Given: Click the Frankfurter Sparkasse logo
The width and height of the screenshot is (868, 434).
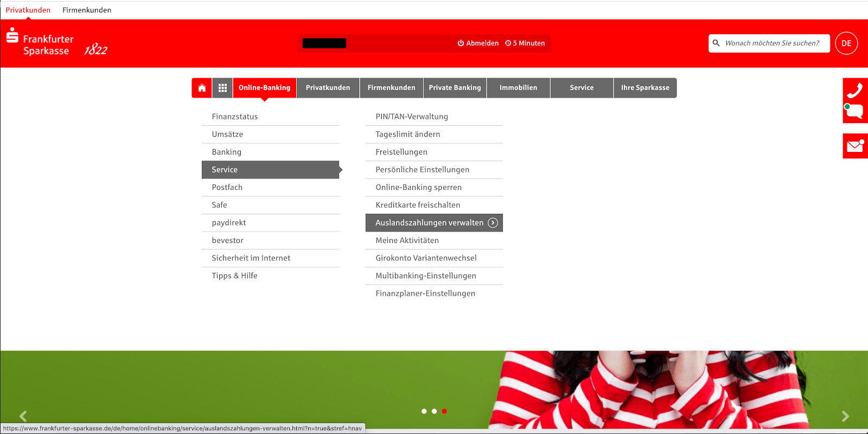Looking at the screenshot, I should pyautogui.click(x=57, y=43).
